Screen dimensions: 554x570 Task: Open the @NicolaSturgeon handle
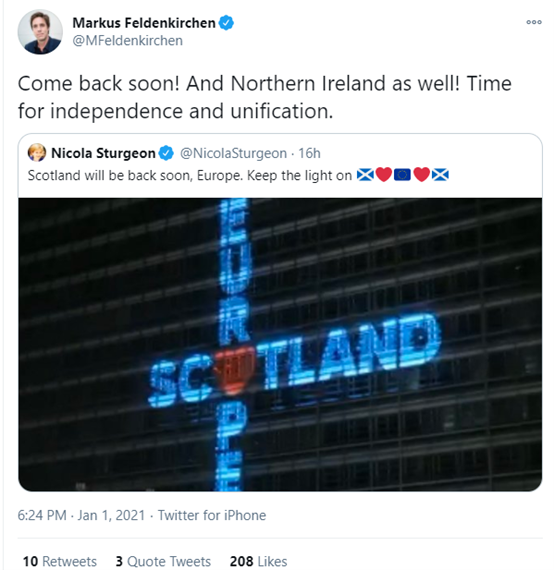pyautogui.click(x=233, y=153)
